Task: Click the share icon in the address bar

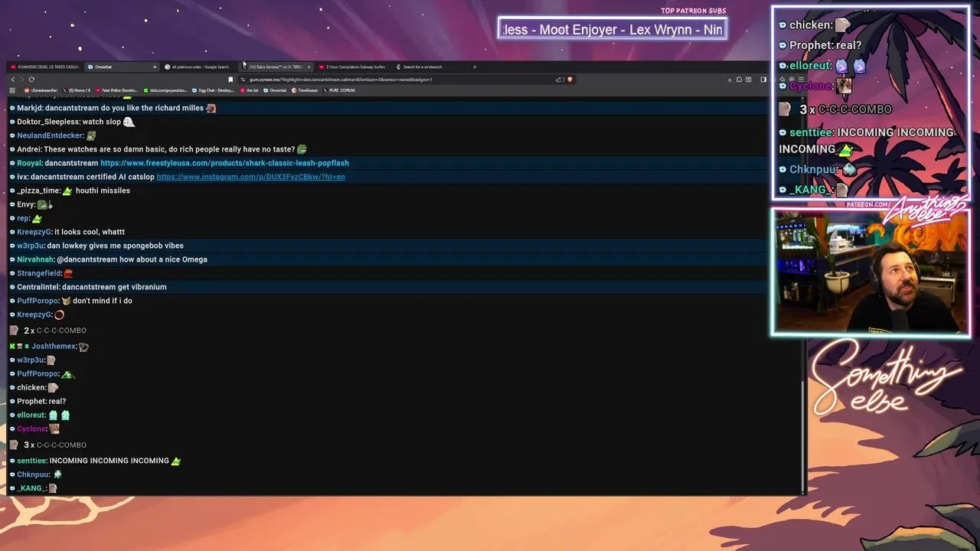Action: pyautogui.click(x=559, y=80)
